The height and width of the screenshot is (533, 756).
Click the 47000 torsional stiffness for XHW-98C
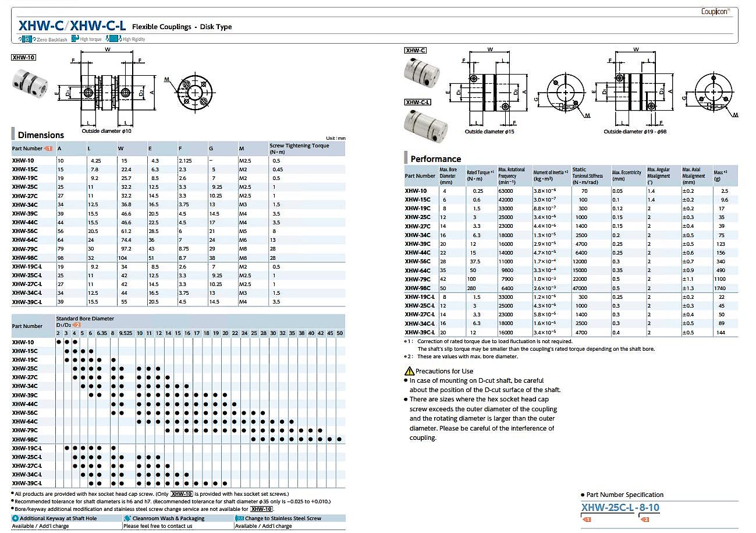click(580, 288)
